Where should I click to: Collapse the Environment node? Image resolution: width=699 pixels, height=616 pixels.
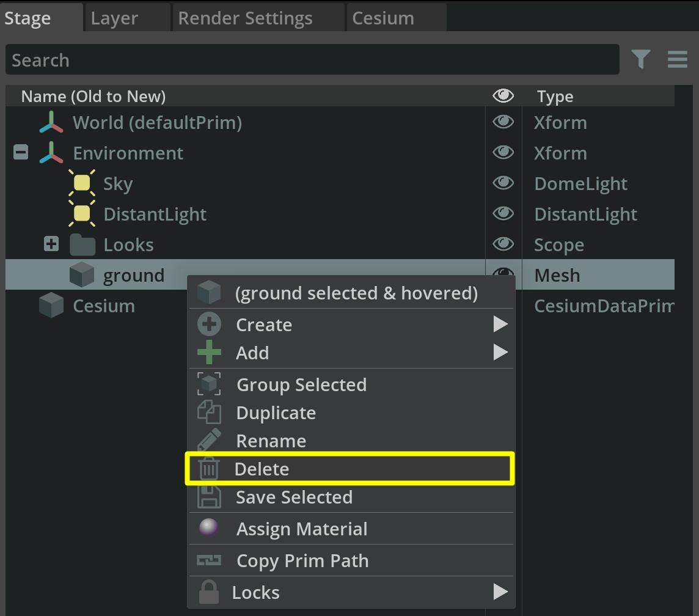click(x=20, y=152)
